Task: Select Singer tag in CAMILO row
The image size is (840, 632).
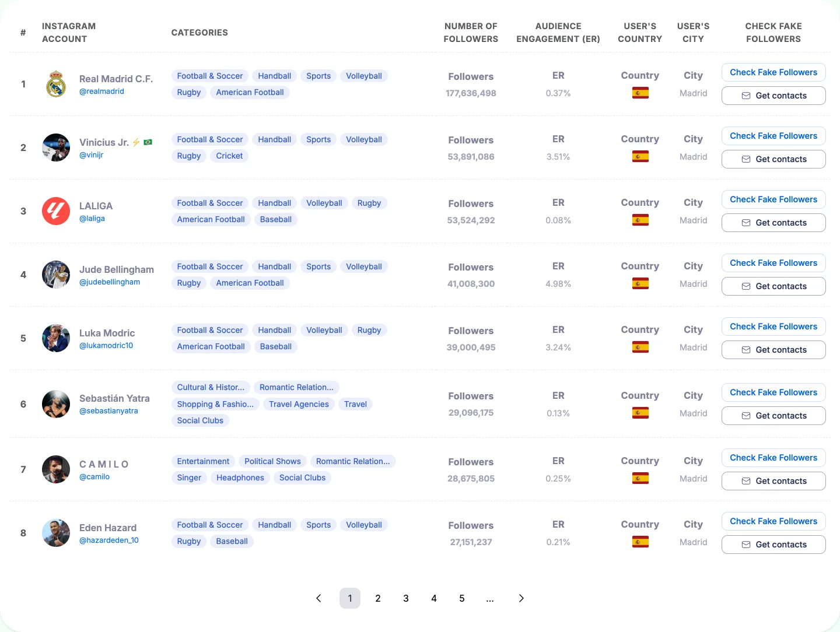Action: tap(189, 478)
